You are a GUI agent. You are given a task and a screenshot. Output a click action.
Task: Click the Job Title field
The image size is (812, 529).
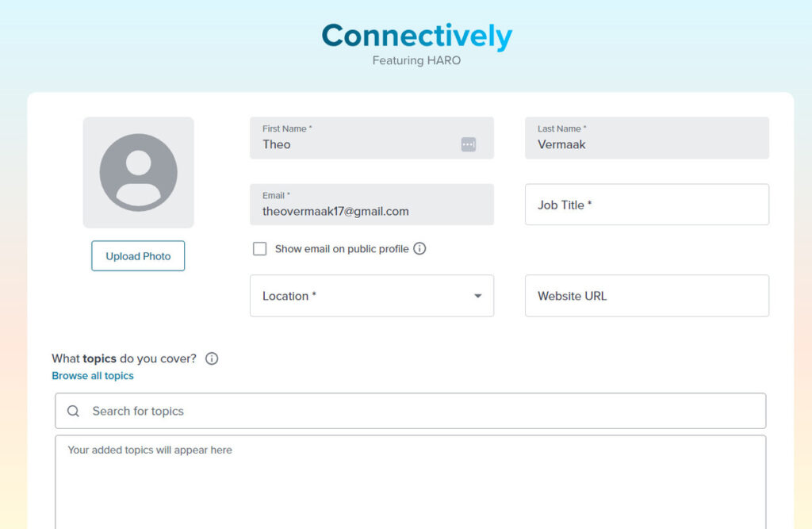pyautogui.click(x=647, y=205)
